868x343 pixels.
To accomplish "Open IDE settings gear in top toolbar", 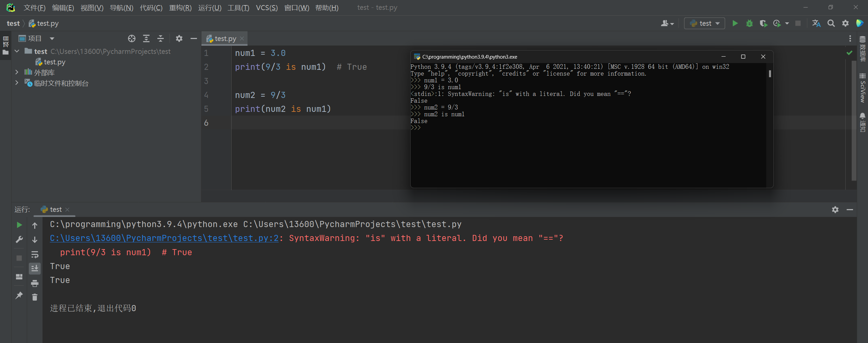I will 845,23.
